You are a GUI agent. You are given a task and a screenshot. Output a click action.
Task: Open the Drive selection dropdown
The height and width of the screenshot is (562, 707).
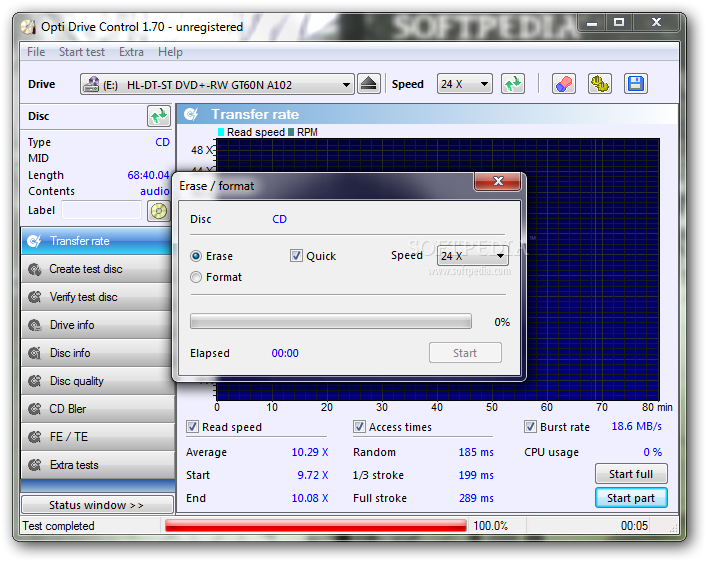point(217,84)
